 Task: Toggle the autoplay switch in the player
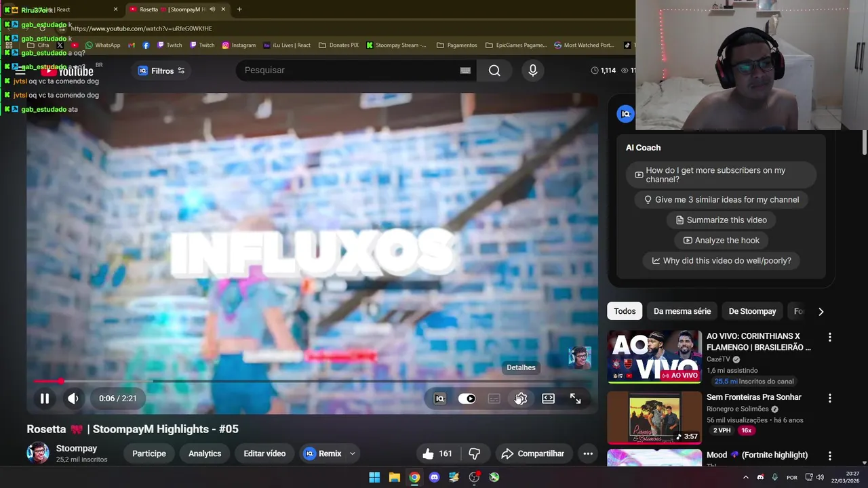click(x=467, y=399)
